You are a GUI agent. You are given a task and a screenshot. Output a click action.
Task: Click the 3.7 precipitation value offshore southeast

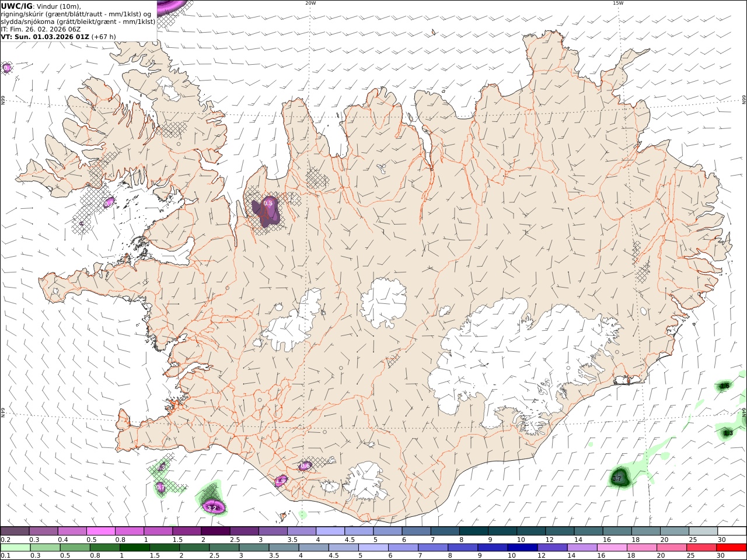tap(617, 479)
